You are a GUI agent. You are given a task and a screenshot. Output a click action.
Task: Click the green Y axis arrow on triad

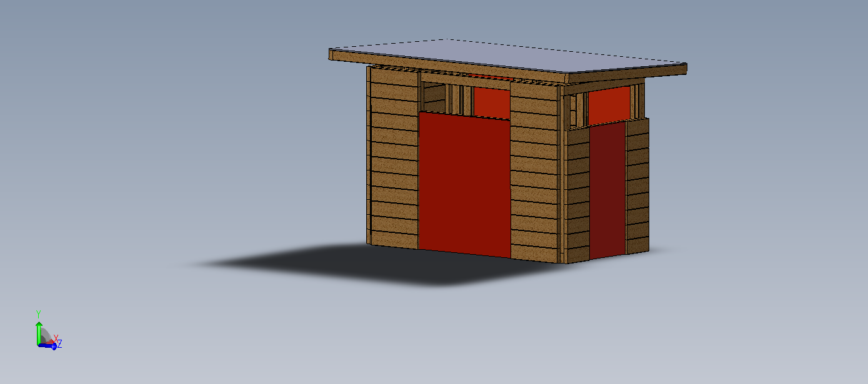(x=39, y=331)
